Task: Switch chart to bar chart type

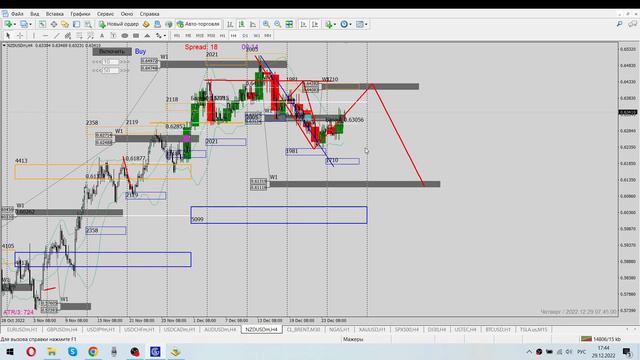Action: click(x=230, y=24)
